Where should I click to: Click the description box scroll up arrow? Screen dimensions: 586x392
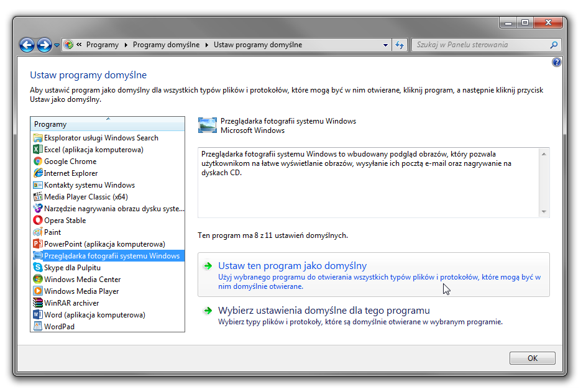tap(544, 154)
